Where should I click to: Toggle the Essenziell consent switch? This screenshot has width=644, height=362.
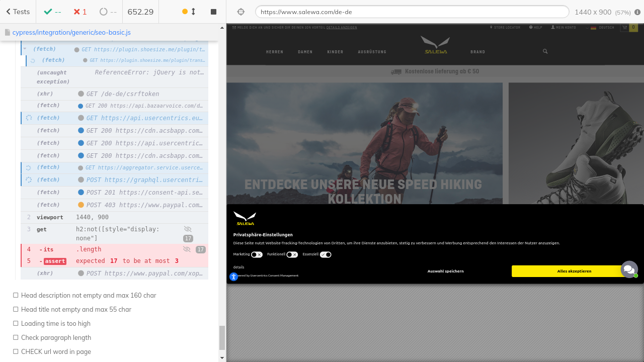coord(326,255)
